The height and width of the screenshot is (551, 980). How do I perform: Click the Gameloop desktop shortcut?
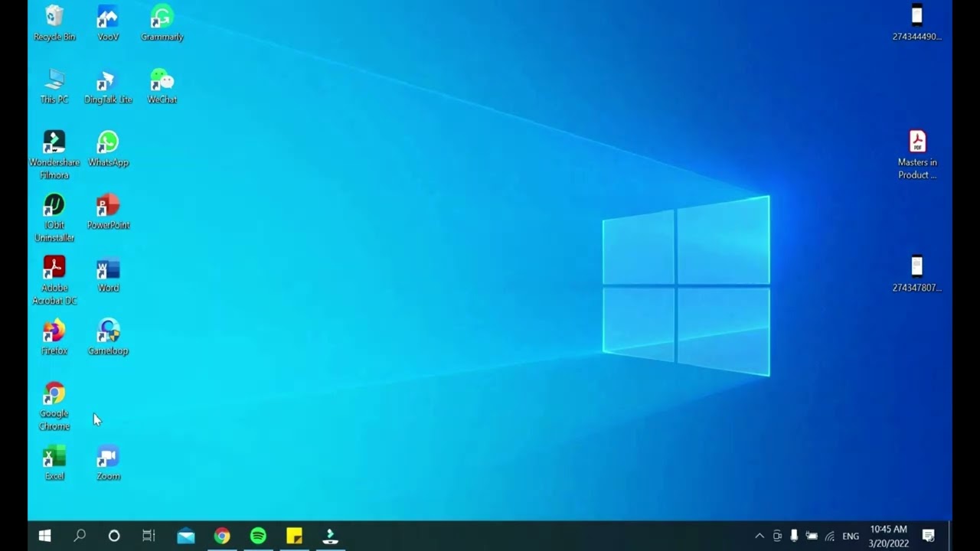click(108, 337)
